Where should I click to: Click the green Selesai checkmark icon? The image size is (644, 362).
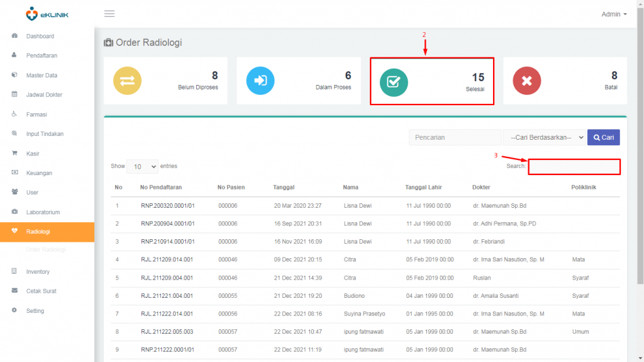click(x=394, y=81)
